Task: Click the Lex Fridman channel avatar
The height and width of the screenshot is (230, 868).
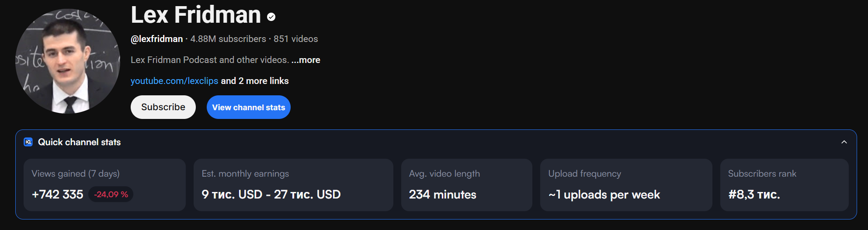Action: click(x=68, y=61)
